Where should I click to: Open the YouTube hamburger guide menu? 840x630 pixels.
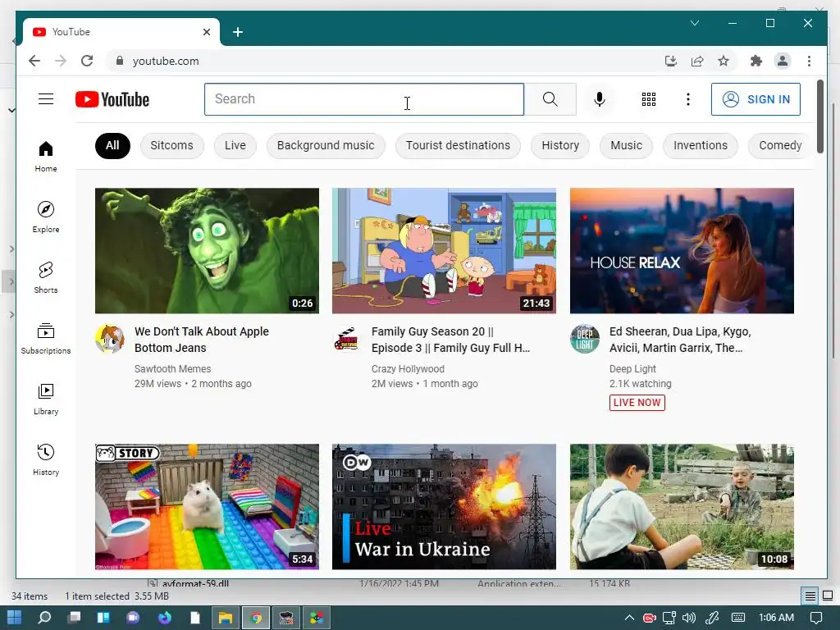click(x=46, y=99)
